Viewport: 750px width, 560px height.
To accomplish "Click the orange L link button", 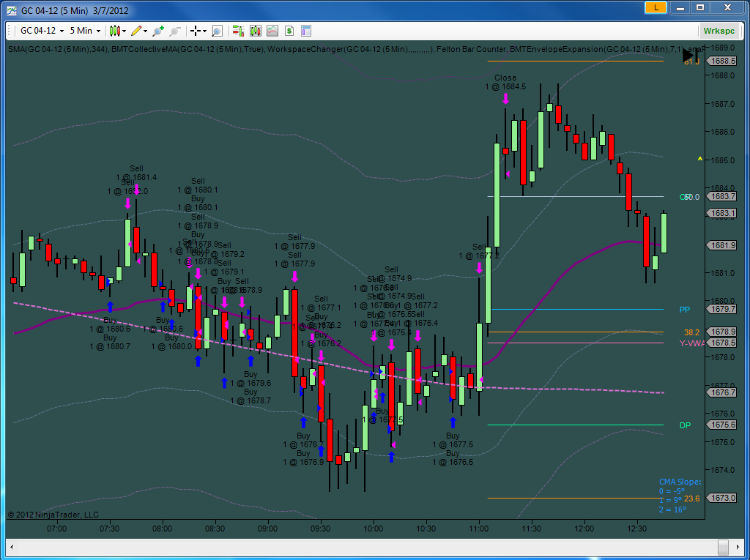I will [656, 7].
